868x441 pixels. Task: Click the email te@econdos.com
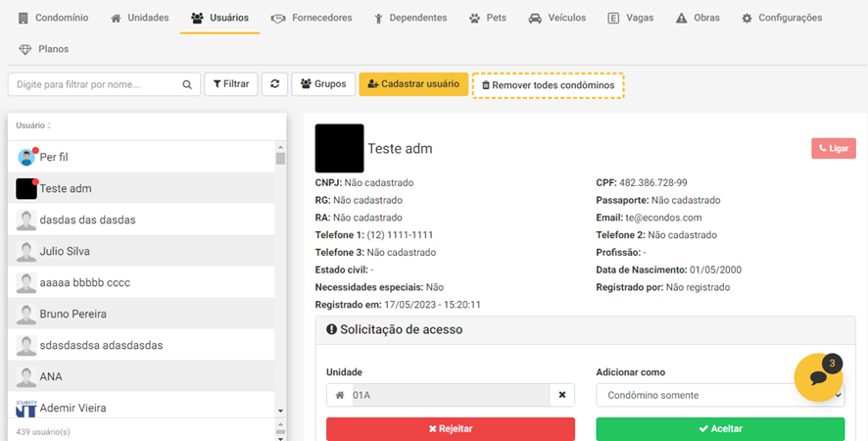point(663,218)
